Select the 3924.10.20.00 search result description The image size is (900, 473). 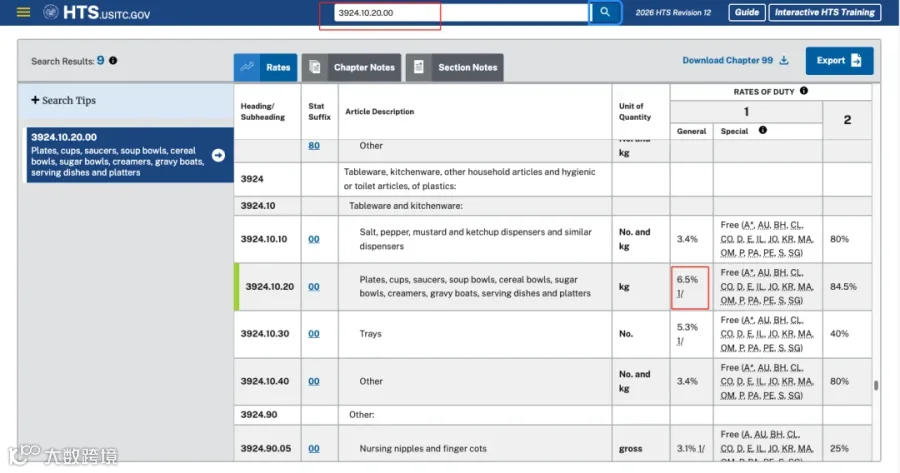coord(118,161)
